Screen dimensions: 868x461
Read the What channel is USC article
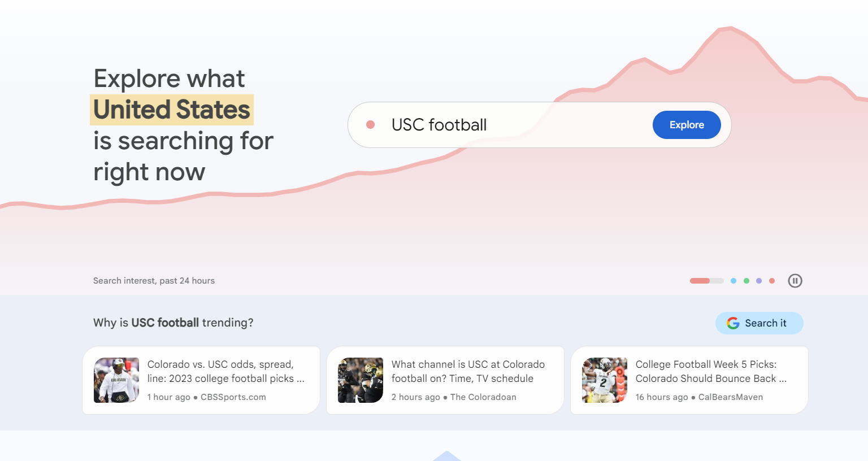(468, 371)
